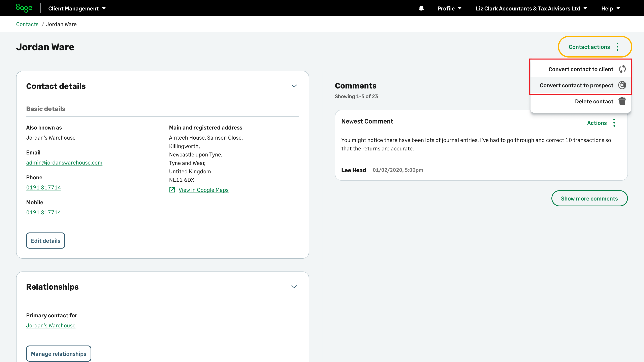Click the external link icon beside Google Maps

(x=172, y=190)
